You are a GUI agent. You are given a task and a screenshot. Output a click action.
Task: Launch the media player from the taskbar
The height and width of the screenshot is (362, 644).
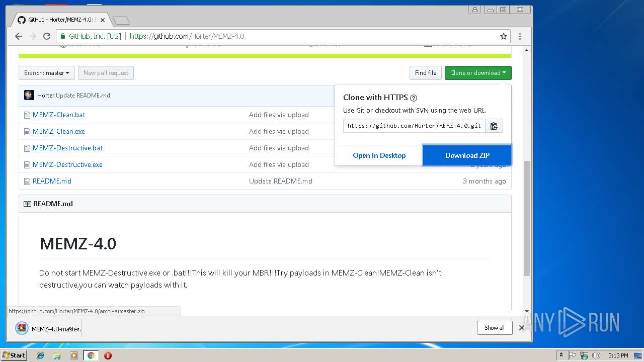point(74,355)
